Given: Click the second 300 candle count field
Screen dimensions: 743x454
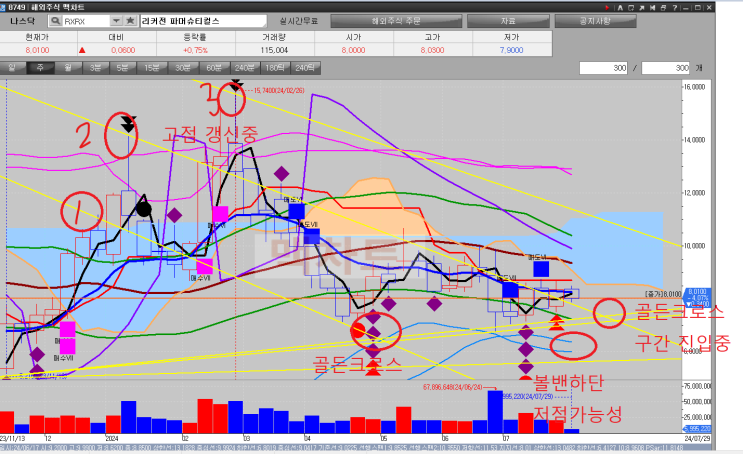Looking at the screenshot, I should pos(665,68).
